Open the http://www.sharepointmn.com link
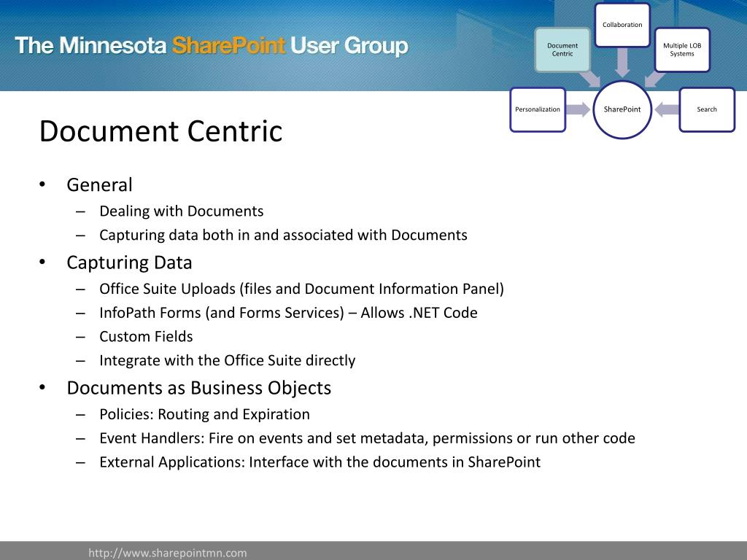 168,553
